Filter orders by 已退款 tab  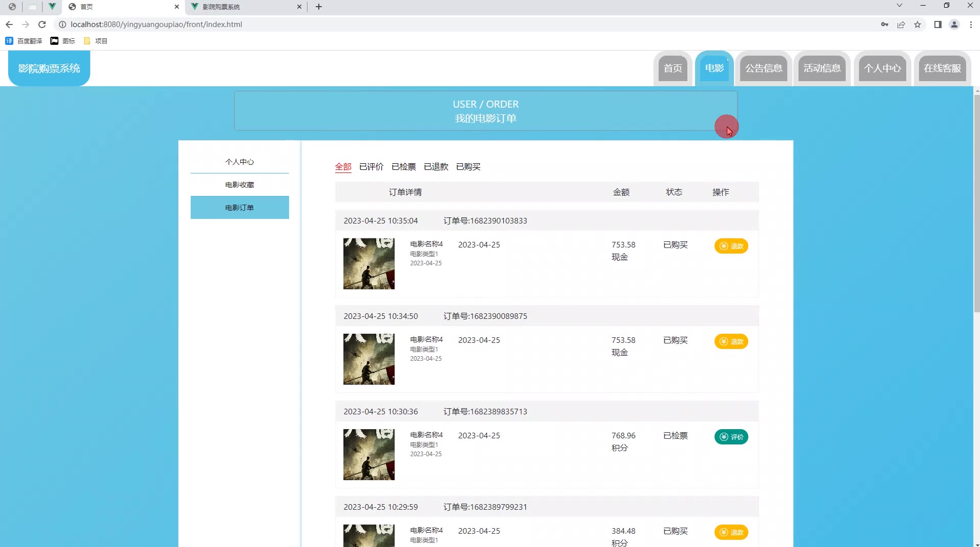[x=436, y=167]
